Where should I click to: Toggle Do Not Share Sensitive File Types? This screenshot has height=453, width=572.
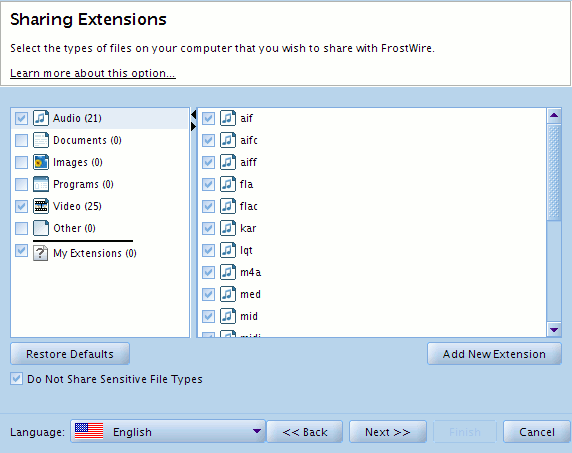16,379
